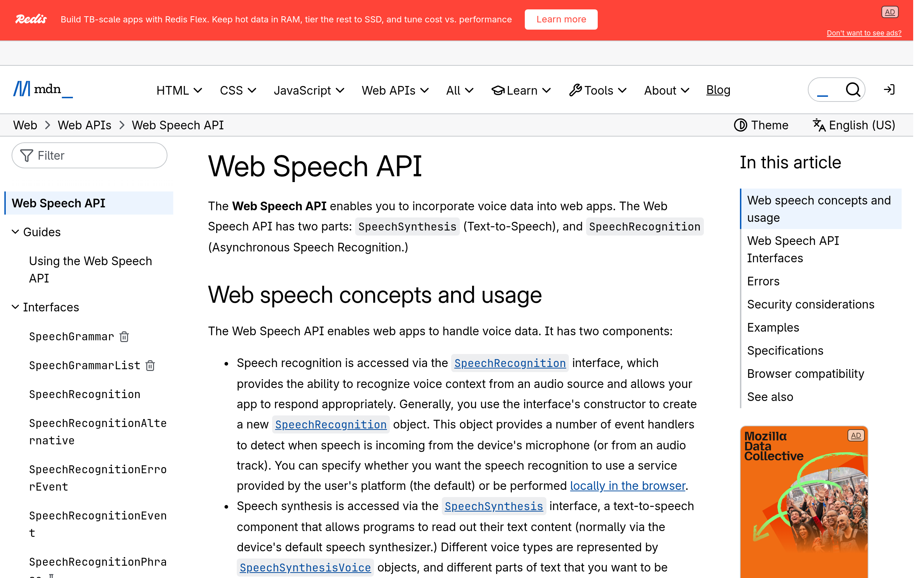Open the CSS dropdown menu
924x578 pixels.
point(238,90)
